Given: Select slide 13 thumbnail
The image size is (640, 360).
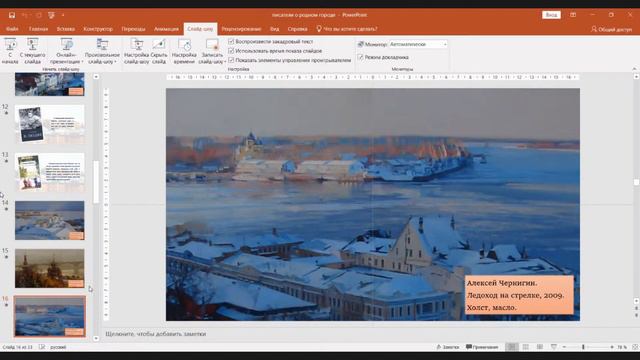Looking at the screenshot, I should 50,172.
